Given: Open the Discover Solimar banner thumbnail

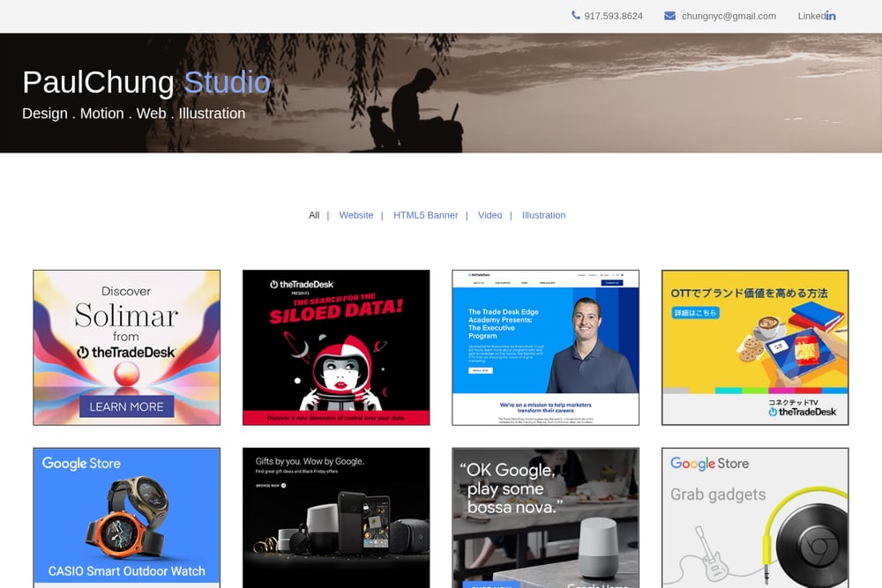Looking at the screenshot, I should click(126, 347).
